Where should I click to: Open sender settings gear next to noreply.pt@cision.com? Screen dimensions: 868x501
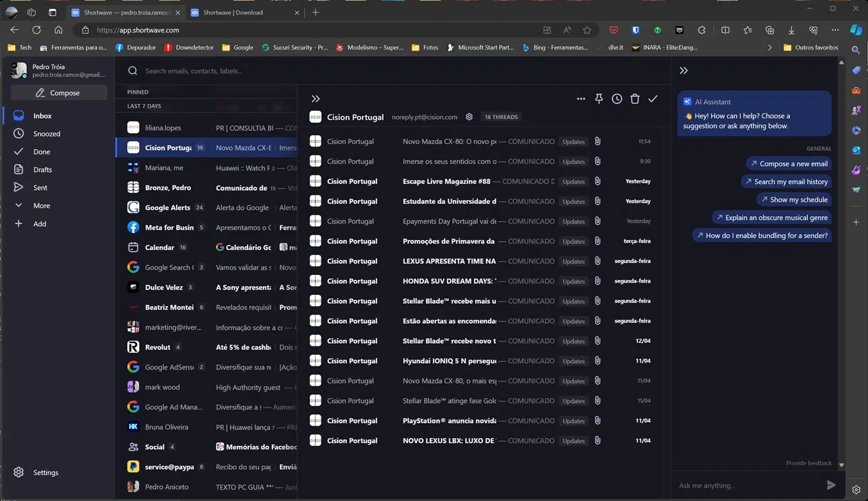469,117
